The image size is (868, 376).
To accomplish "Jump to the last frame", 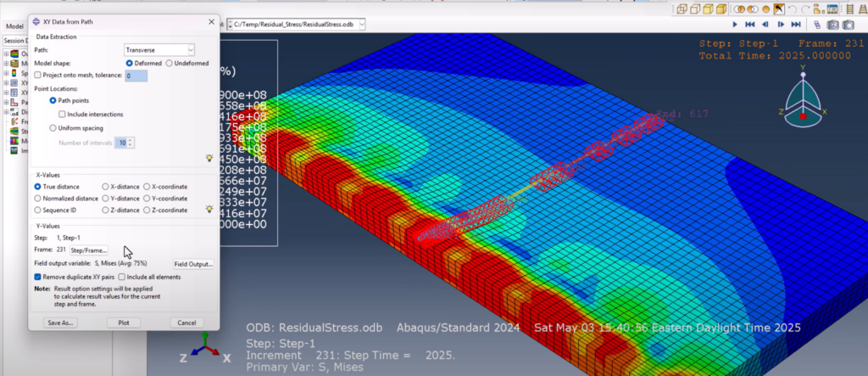I will tap(796, 25).
